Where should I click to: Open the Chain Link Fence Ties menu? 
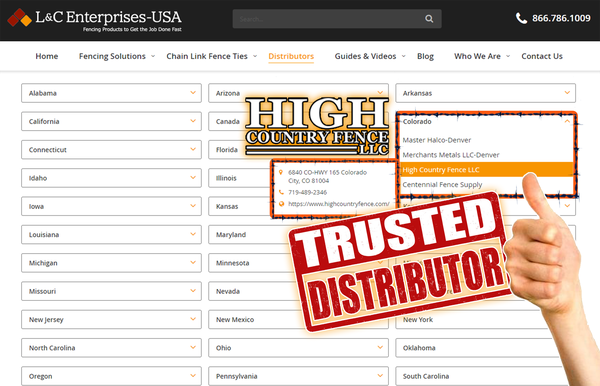point(207,56)
